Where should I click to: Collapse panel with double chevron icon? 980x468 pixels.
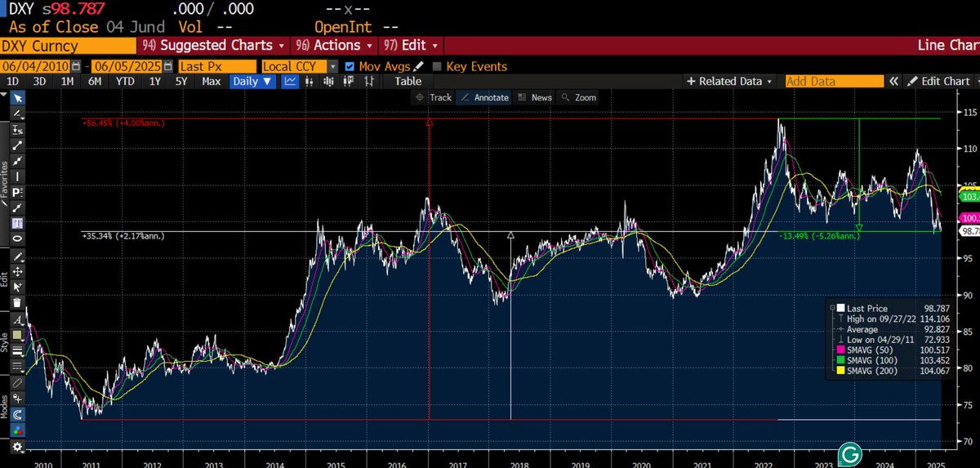pyautogui.click(x=893, y=81)
